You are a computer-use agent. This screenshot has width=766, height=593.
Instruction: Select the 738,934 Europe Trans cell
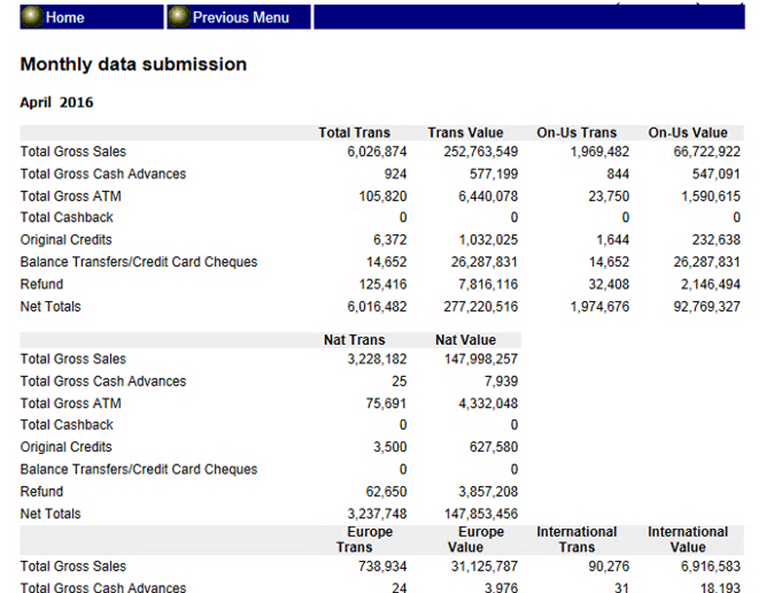[x=382, y=566]
